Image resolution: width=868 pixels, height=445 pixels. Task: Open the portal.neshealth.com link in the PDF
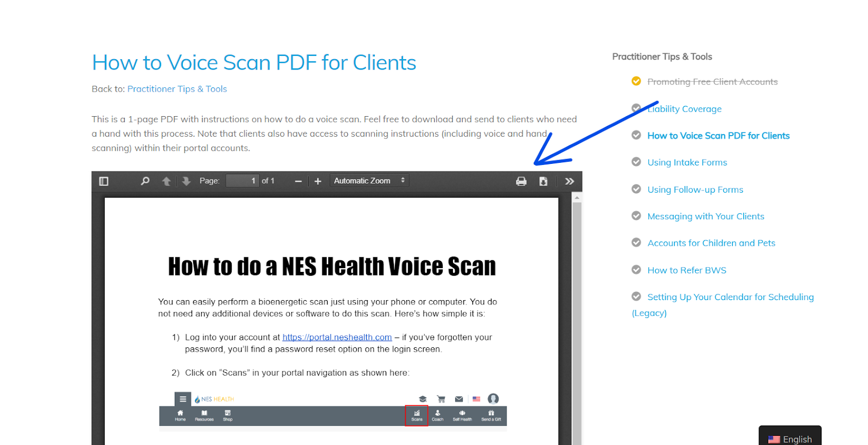(337, 338)
